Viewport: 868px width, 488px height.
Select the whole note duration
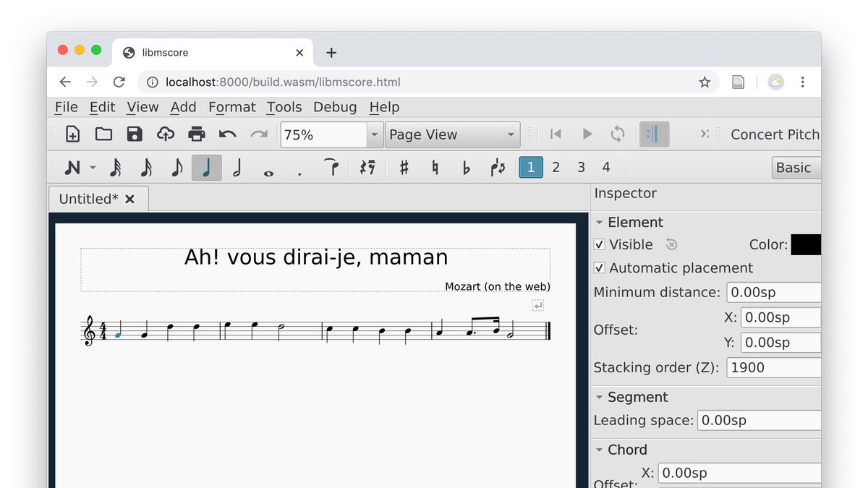[268, 173]
